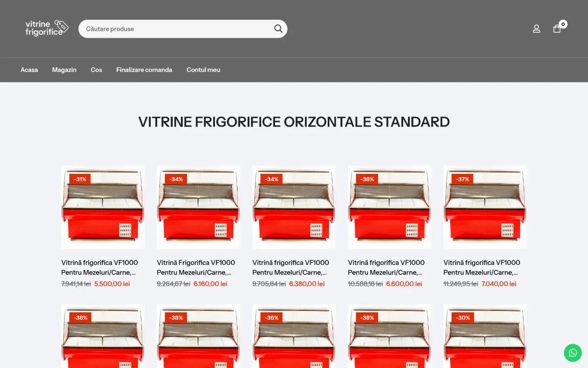Open the WhatsApp chat button

573,353
